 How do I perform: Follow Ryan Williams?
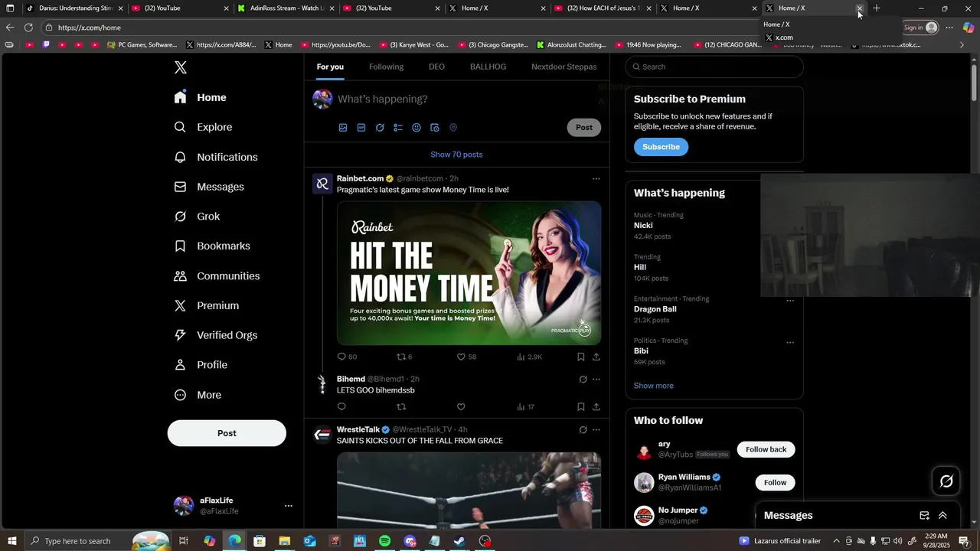tap(775, 482)
